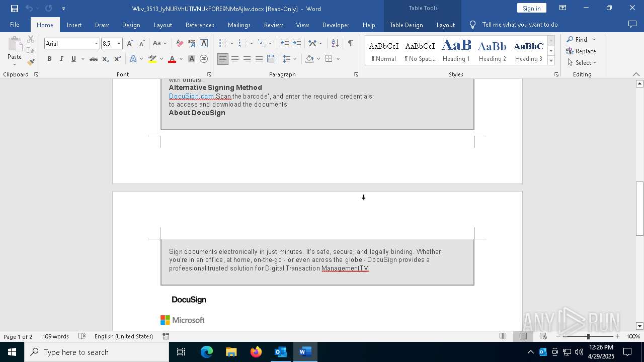Toggle Bold formatting

click(49, 59)
